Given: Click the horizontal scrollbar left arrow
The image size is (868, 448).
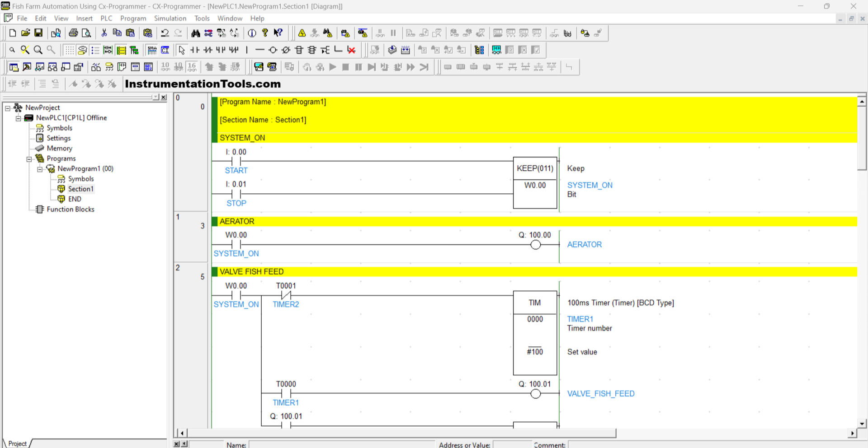Looking at the screenshot, I should [x=182, y=433].
